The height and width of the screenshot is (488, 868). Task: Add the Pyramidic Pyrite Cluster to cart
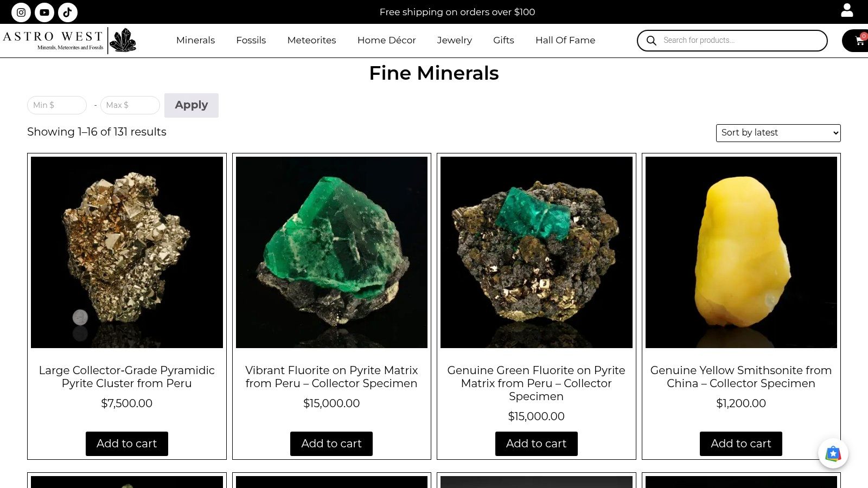127,444
